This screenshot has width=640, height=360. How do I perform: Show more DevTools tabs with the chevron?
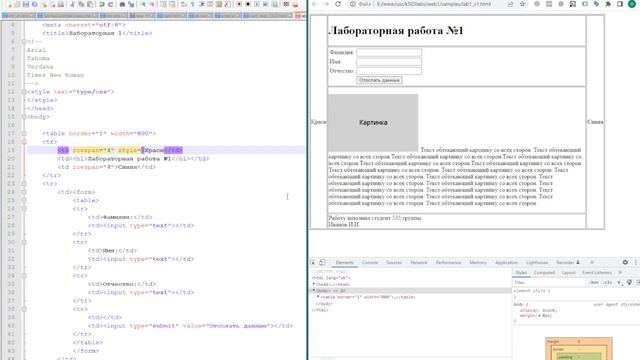[x=592, y=262]
